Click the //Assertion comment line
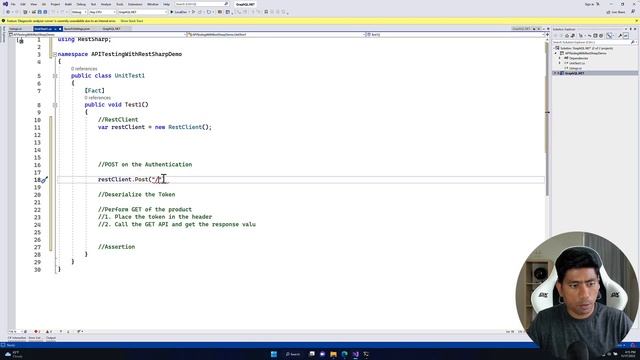This screenshot has height=360, width=640. coord(116,247)
